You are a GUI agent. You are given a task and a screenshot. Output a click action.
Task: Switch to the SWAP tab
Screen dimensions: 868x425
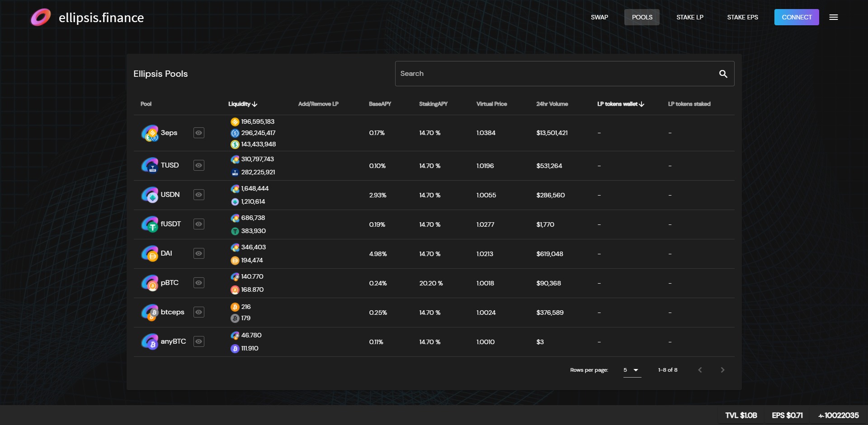(x=599, y=17)
